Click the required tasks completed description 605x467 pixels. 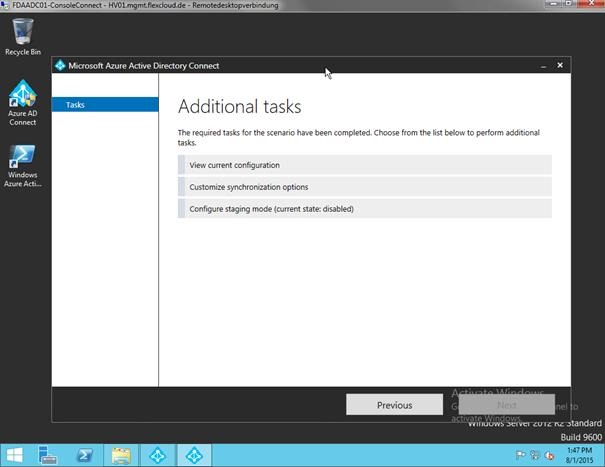358,137
